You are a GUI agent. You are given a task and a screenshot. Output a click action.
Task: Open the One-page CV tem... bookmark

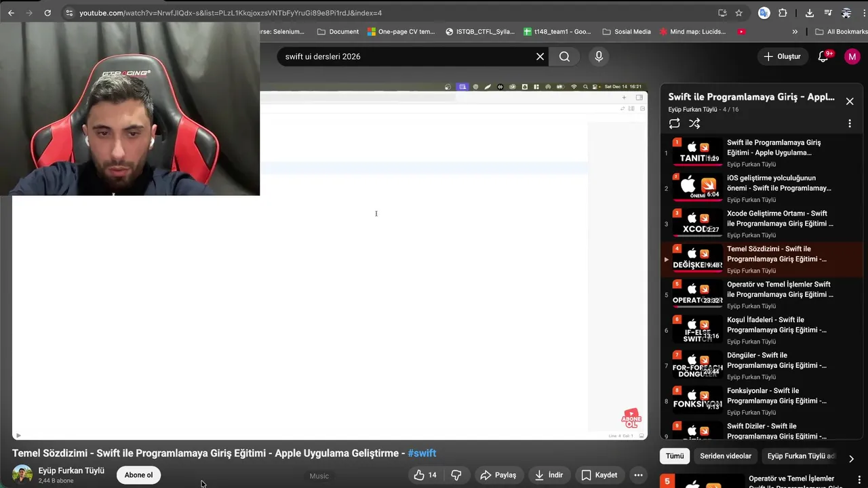[401, 32]
